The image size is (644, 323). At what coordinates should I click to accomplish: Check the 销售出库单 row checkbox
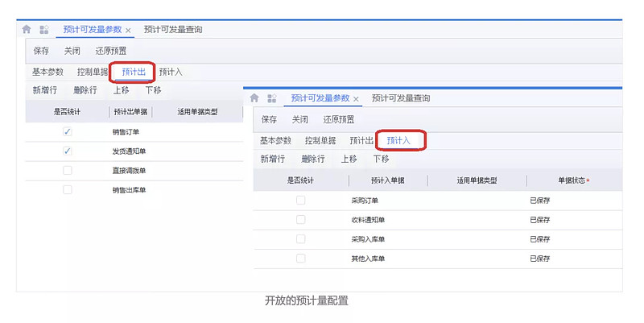(68, 189)
